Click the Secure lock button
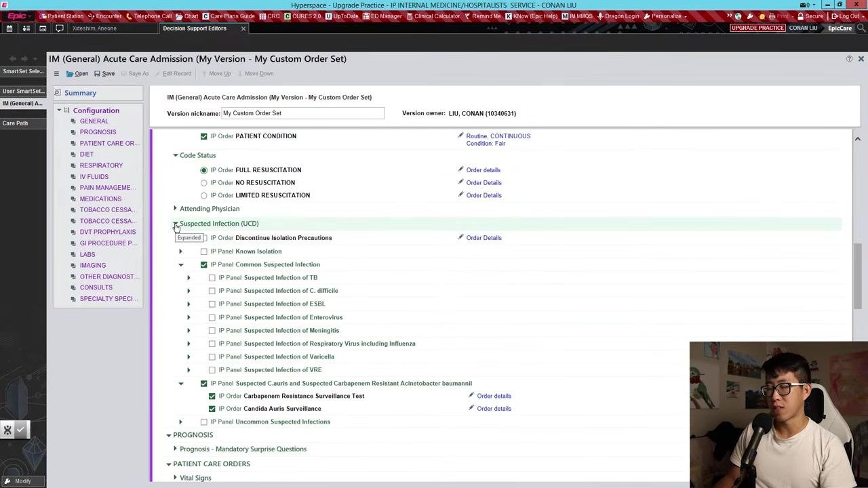This screenshot has width=868, height=488. [810, 16]
